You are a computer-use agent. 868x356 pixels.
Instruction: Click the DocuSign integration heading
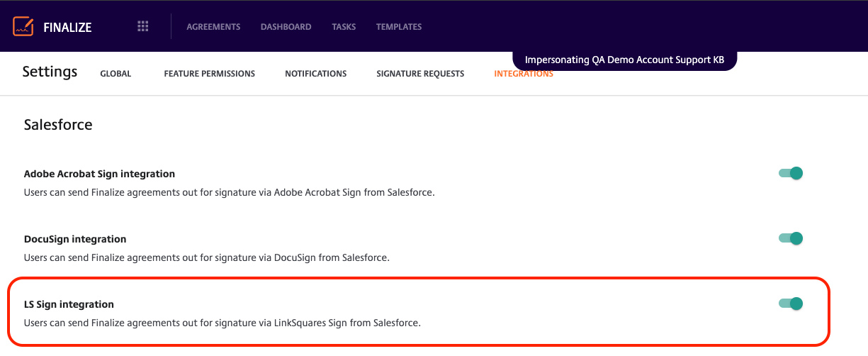click(75, 239)
